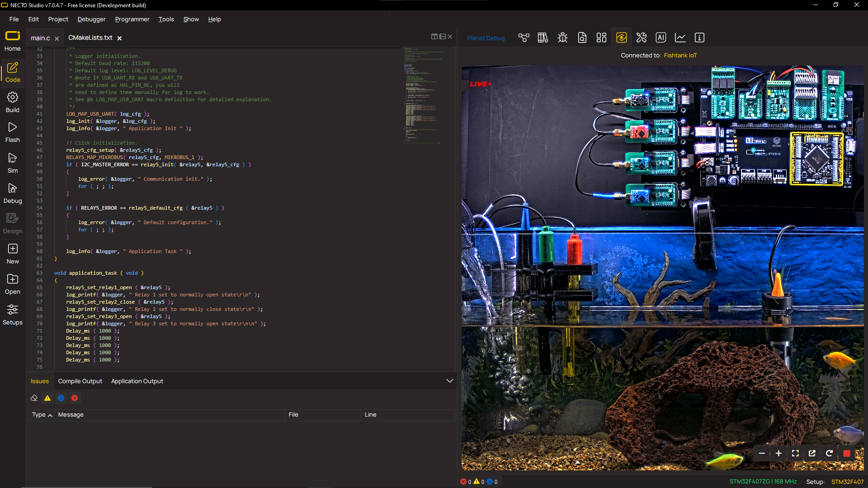The width and height of the screenshot is (868, 488).
Task: Split the editor side by side
Action: click(x=434, y=37)
